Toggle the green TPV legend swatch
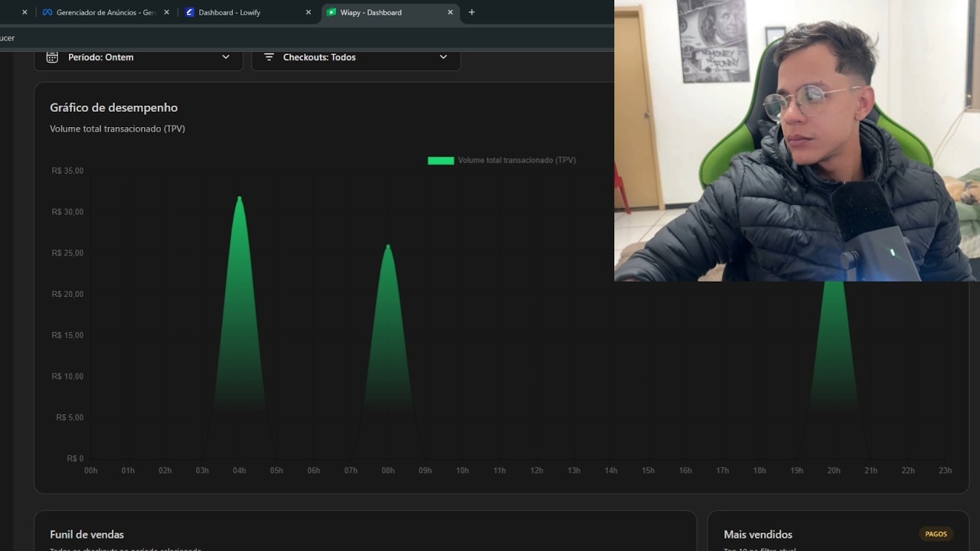Viewport: 980px width, 551px height. click(440, 161)
